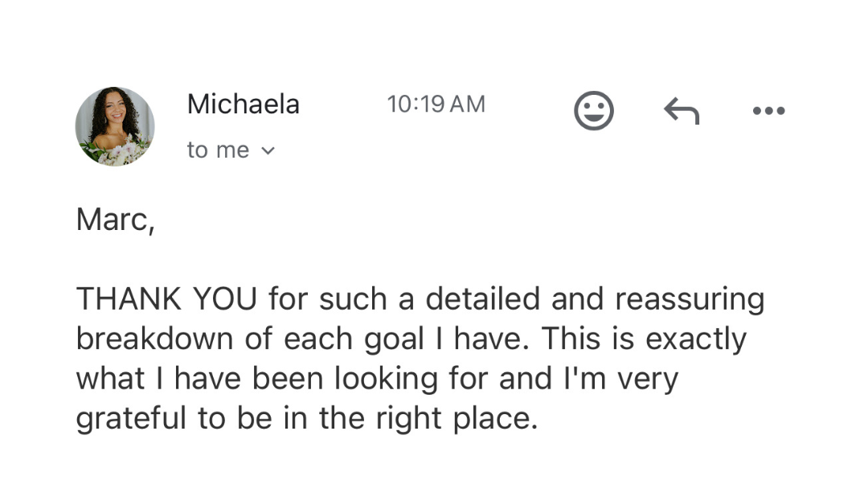Screen dimensions: 868x501
Task: Click the word "detailed" in the first line
Action: point(482,299)
